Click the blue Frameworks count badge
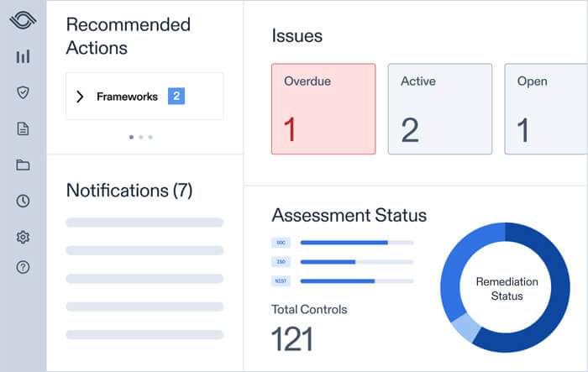 176,96
